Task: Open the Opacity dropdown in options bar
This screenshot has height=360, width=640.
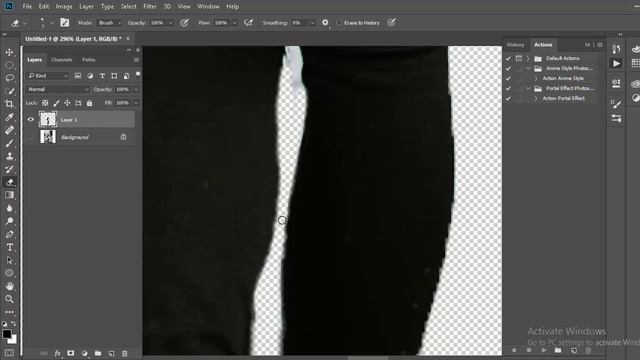Action: [x=171, y=23]
